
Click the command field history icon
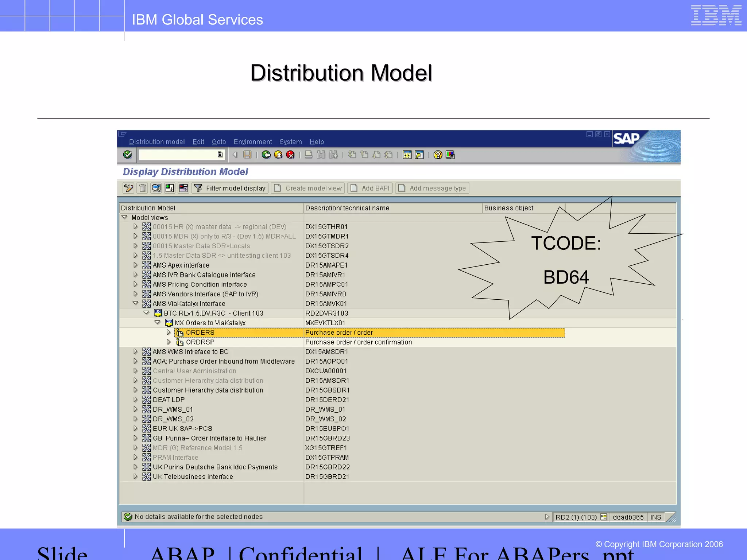click(220, 155)
